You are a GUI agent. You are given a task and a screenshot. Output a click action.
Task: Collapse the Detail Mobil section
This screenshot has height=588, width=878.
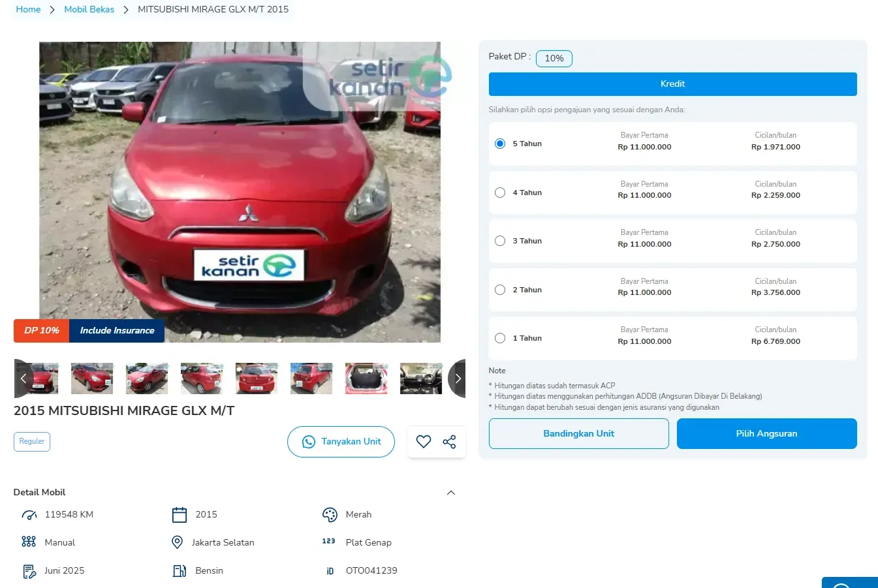(x=450, y=493)
